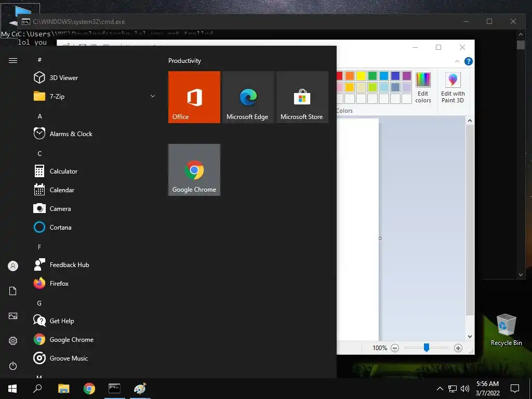This screenshot has width=532, height=399.
Task: Open Get Help app
Action: coord(54,321)
